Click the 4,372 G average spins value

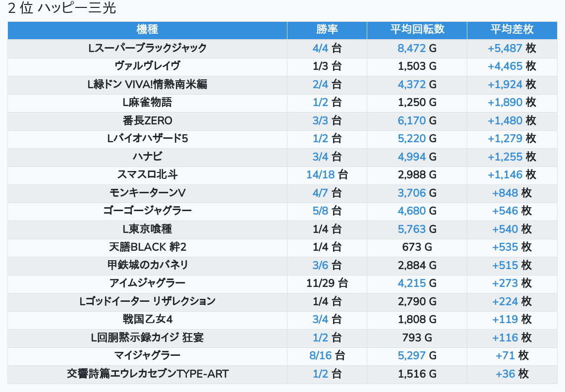[417, 84]
